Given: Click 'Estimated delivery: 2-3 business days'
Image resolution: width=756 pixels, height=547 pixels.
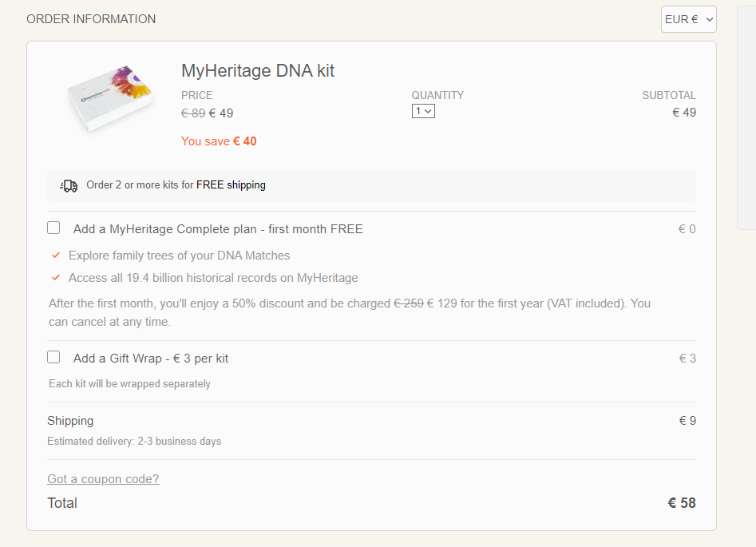Looking at the screenshot, I should click(x=134, y=442).
